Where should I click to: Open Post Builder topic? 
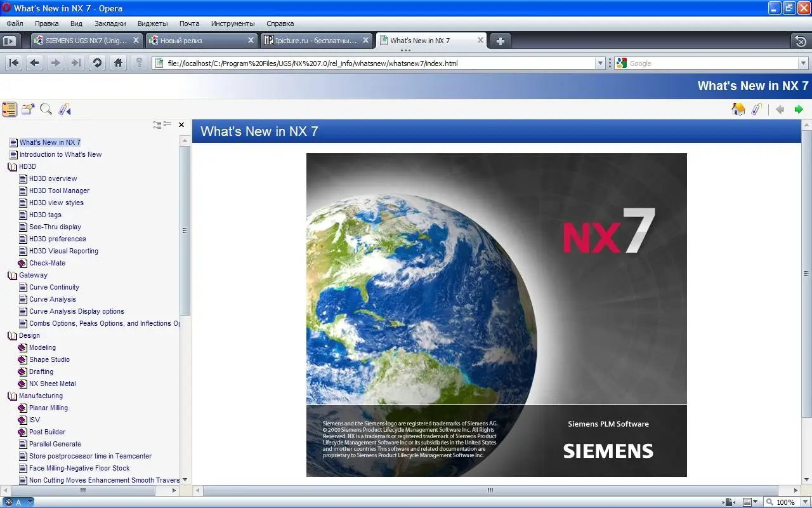(x=48, y=432)
